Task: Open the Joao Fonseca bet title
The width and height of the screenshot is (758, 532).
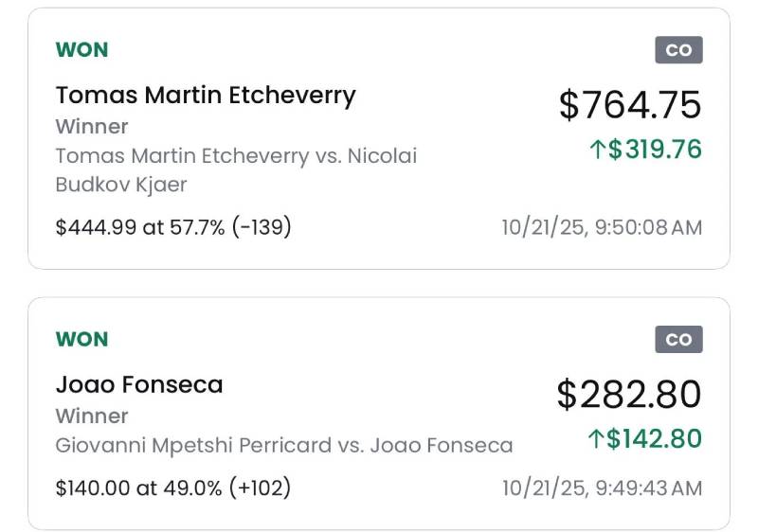Action: (x=139, y=384)
